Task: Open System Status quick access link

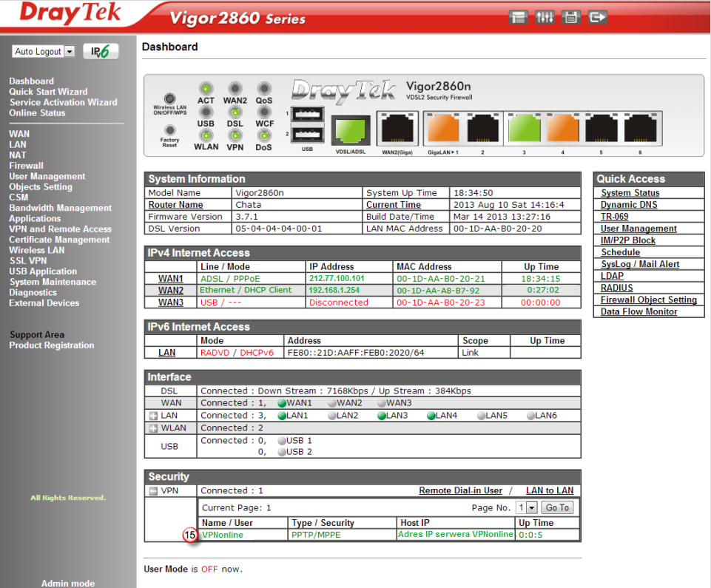Action: 630,193
